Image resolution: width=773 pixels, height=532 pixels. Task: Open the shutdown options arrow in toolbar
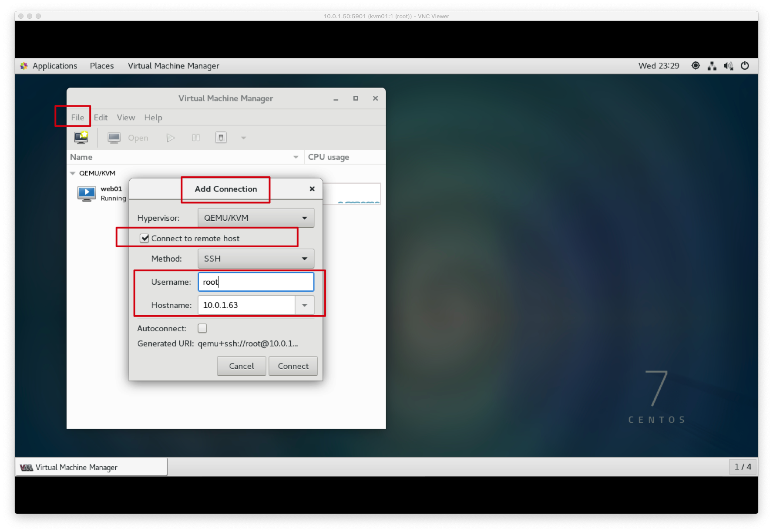click(x=244, y=138)
